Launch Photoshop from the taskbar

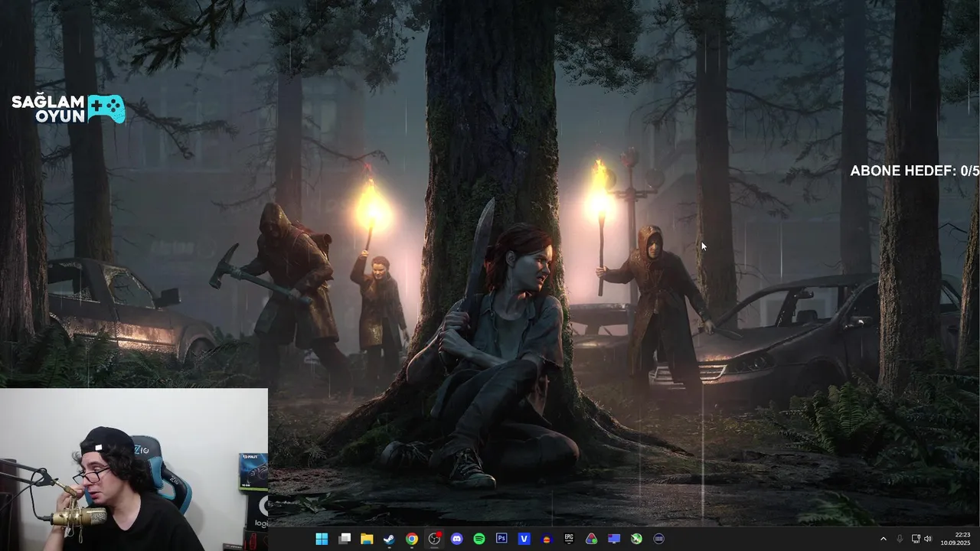501,539
